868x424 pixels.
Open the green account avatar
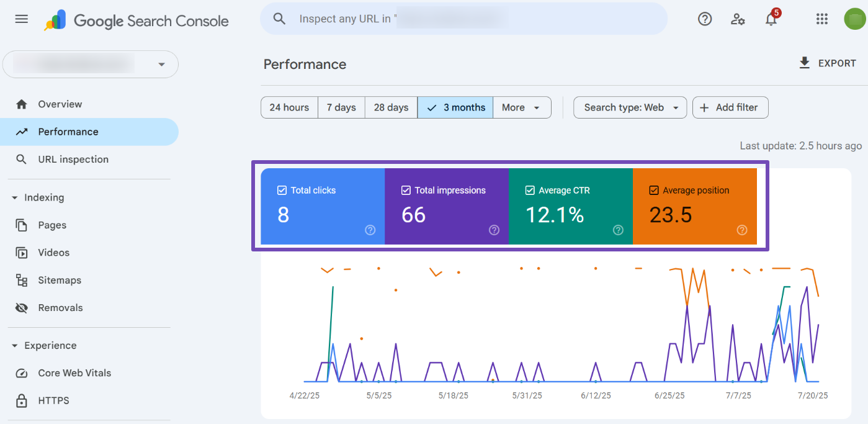point(854,19)
